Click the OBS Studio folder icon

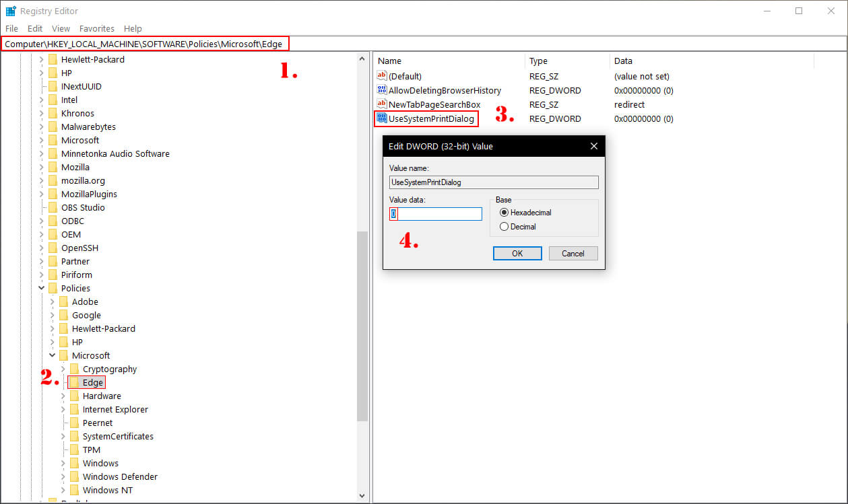coord(53,207)
